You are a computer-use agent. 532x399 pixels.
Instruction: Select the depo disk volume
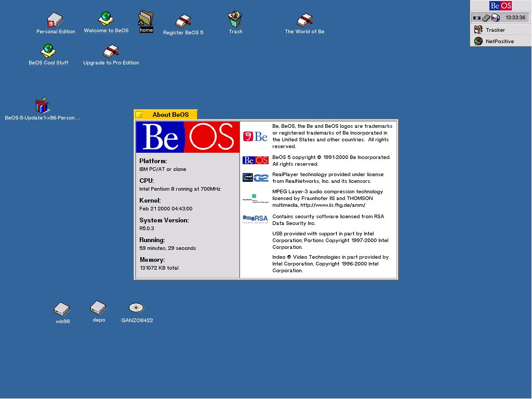click(98, 308)
